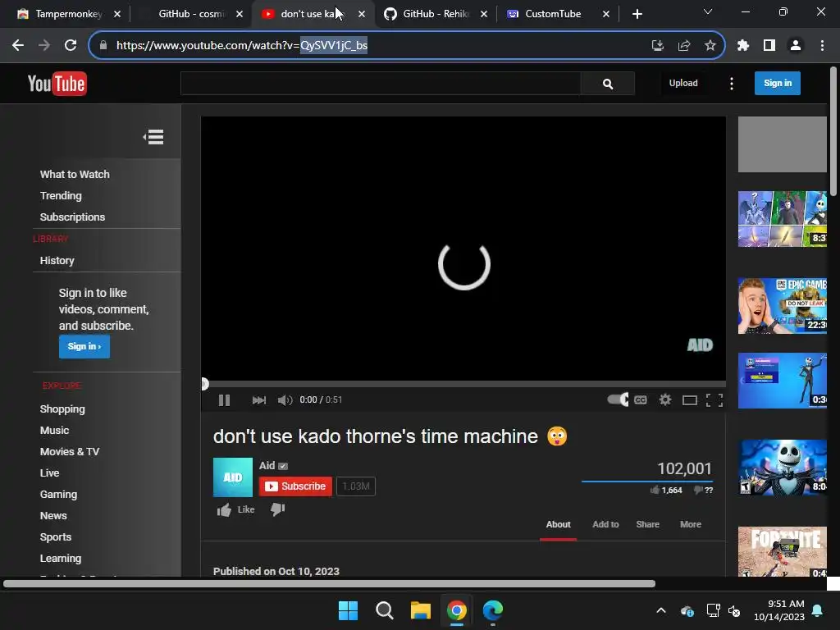This screenshot has width=840, height=630.
Task: Click the Upload button
Action: [x=683, y=83]
